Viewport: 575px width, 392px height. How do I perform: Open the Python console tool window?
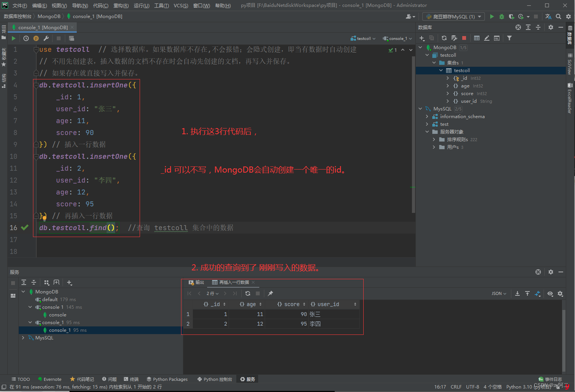pos(215,379)
